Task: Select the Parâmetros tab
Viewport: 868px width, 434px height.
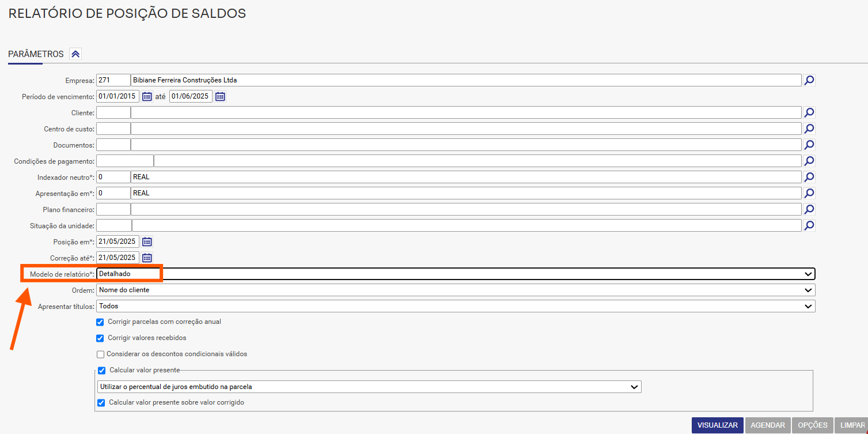Action: [x=36, y=54]
